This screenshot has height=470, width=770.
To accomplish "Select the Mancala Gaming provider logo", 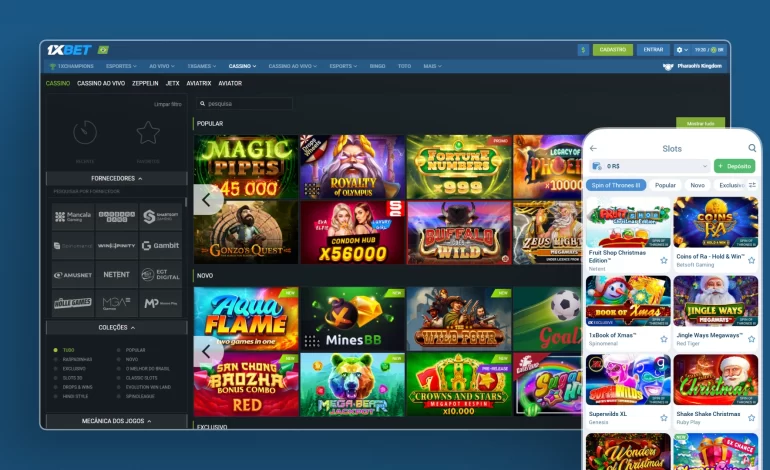I will click(x=73, y=217).
